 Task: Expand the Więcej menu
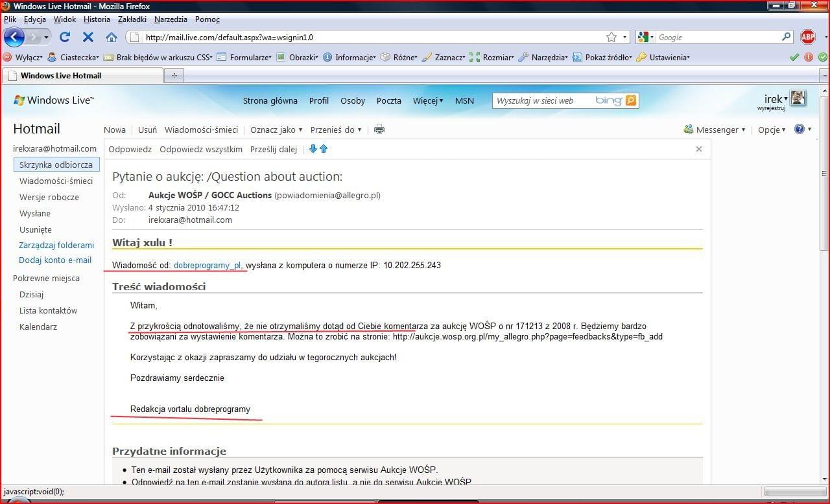click(x=428, y=100)
